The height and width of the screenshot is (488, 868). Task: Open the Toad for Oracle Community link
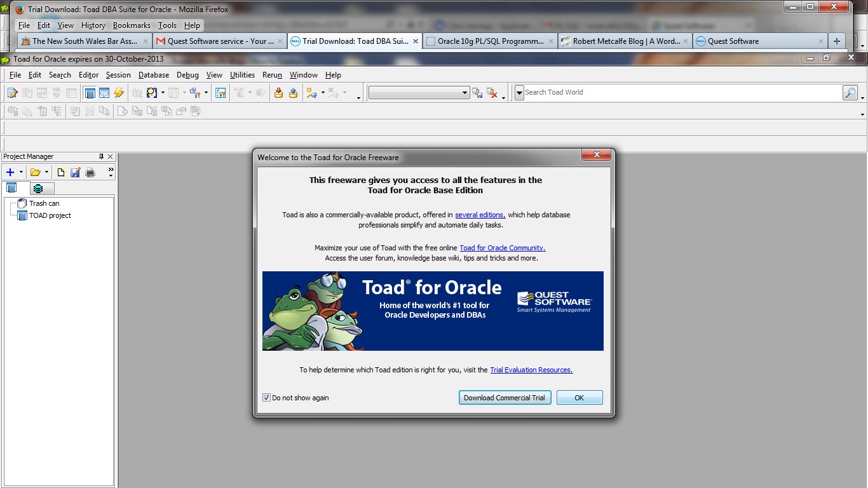tap(503, 248)
